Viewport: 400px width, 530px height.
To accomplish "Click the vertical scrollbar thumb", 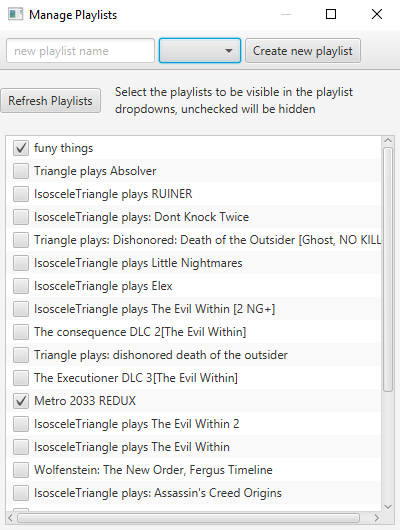I will tap(388, 269).
